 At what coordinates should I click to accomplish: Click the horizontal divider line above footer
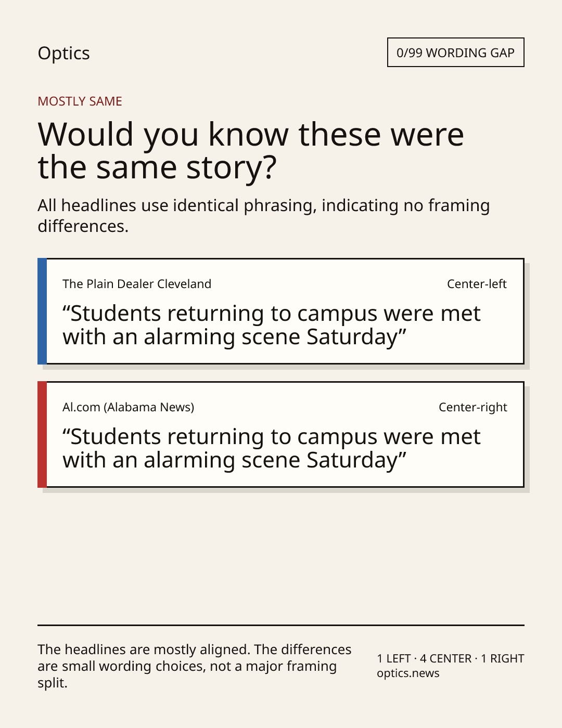click(x=281, y=625)
